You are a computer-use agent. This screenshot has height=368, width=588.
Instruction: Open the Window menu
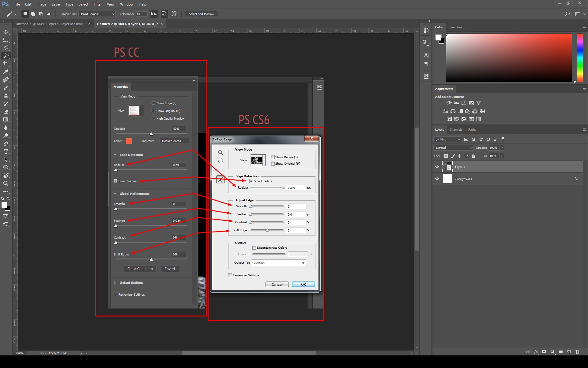coord(126,4)
